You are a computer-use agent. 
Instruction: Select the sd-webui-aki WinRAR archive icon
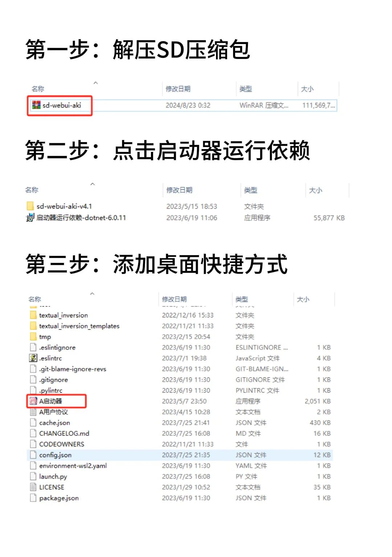click(x=36, y=105)
